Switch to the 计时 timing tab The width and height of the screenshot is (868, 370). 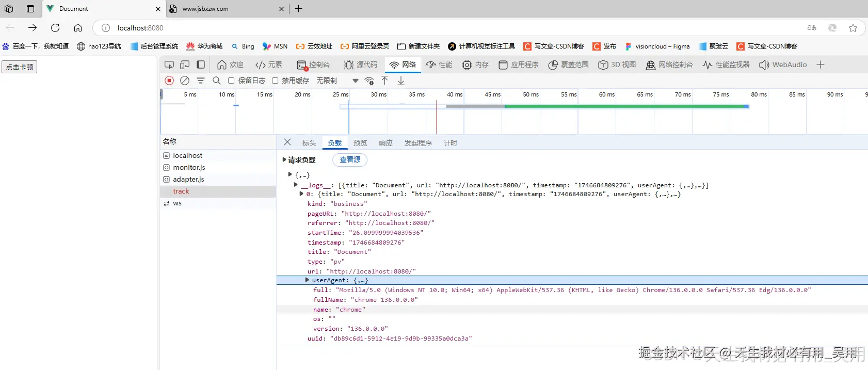tap(451, 143)
